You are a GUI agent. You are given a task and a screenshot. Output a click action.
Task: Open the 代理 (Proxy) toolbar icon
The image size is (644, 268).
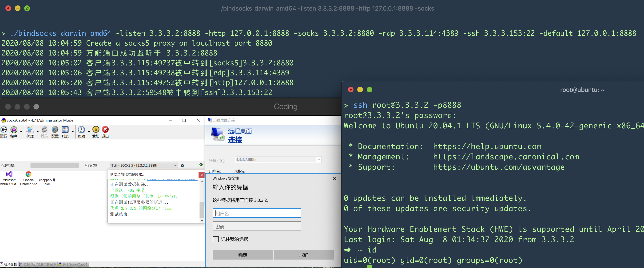[x=30, y=130]
